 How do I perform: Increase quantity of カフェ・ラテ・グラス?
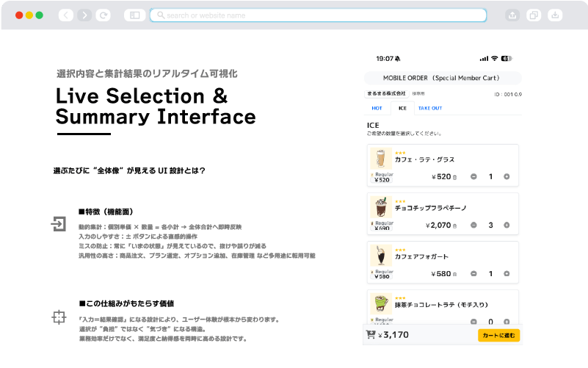coord(507,176)
